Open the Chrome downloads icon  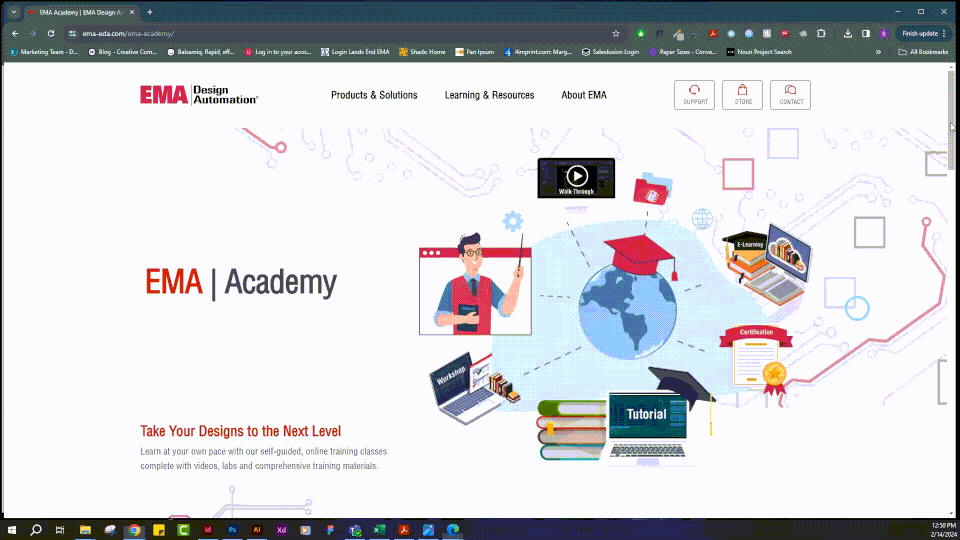click(x=848, y=34)
